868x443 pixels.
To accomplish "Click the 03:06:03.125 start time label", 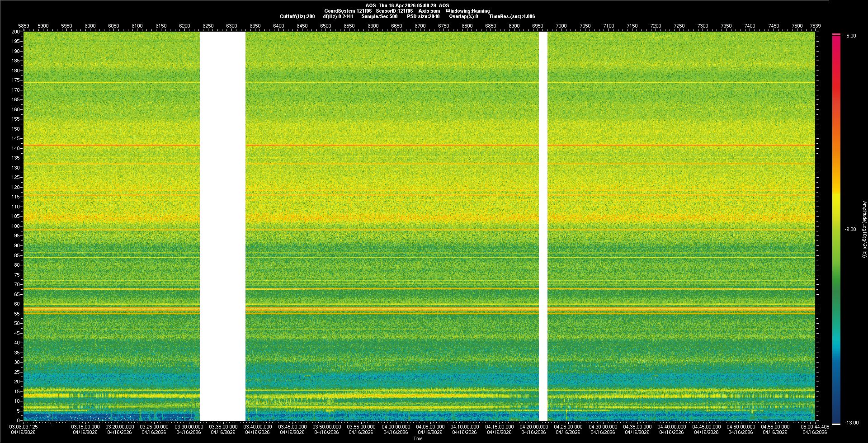I will click(x=24, y=426).
